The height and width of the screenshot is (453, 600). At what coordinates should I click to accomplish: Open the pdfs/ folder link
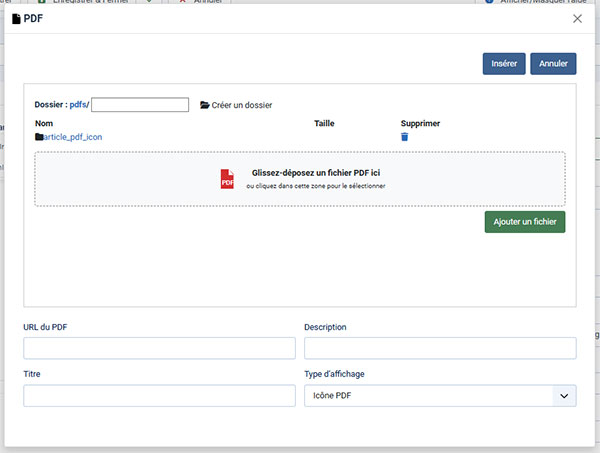click(x=79, y=104)
